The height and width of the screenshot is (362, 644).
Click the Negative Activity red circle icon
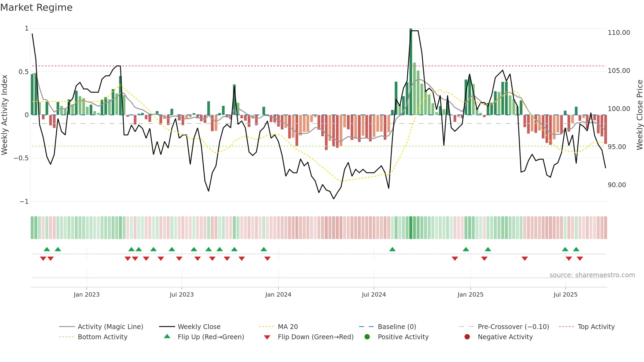[x=467, y=337]
